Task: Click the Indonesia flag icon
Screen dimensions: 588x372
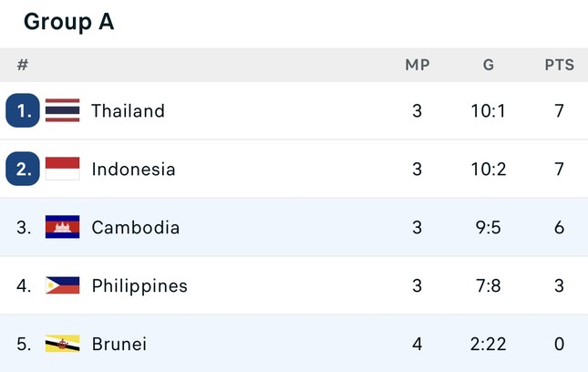Action: pyautogui.click(x=62, y=169)
